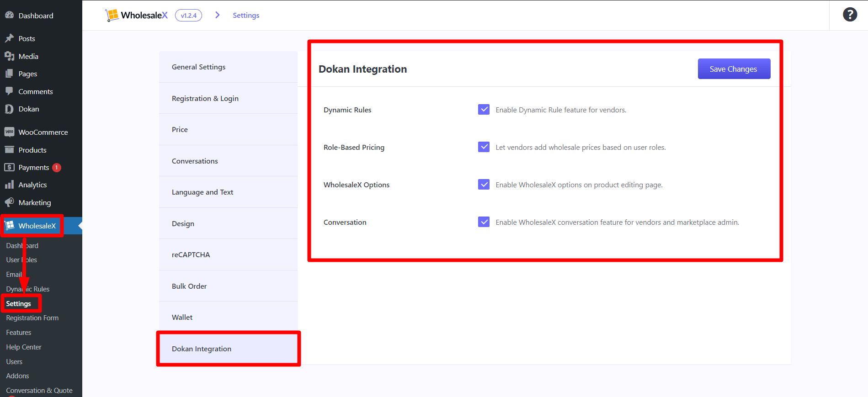Open Dynamic Rules submenu item
Viewport: 868px width, 397px height.
point(28,289)
